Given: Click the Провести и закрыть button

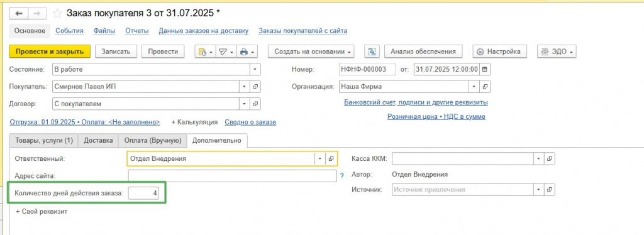Looking at the screenshot, I should 50,52.
